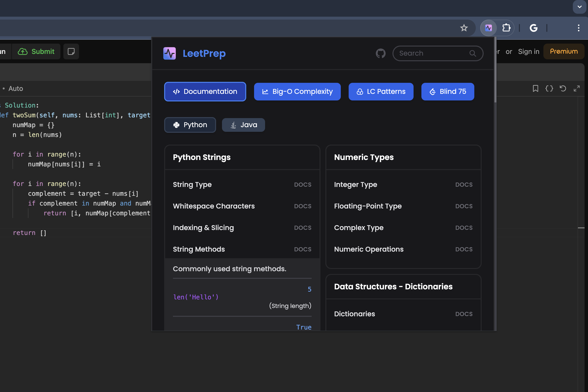Click the code brackets icon on Documentation
The image size is (588, 392).
tap(176, 92)
